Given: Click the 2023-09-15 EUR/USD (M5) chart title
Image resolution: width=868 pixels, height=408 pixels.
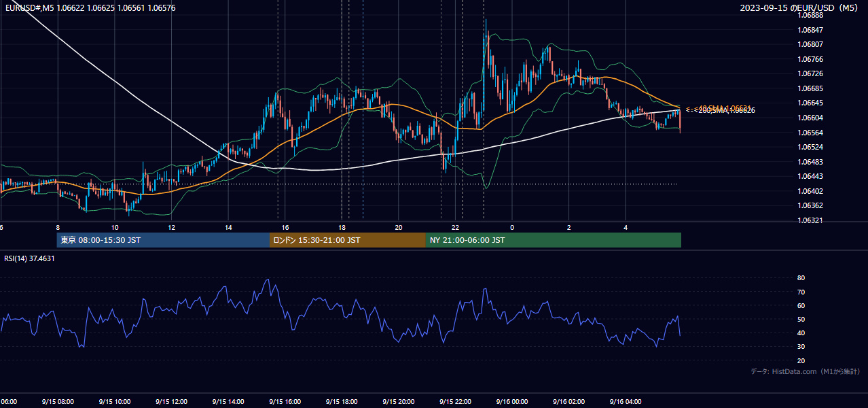Looking at the screenshot, I should (800, 7).
